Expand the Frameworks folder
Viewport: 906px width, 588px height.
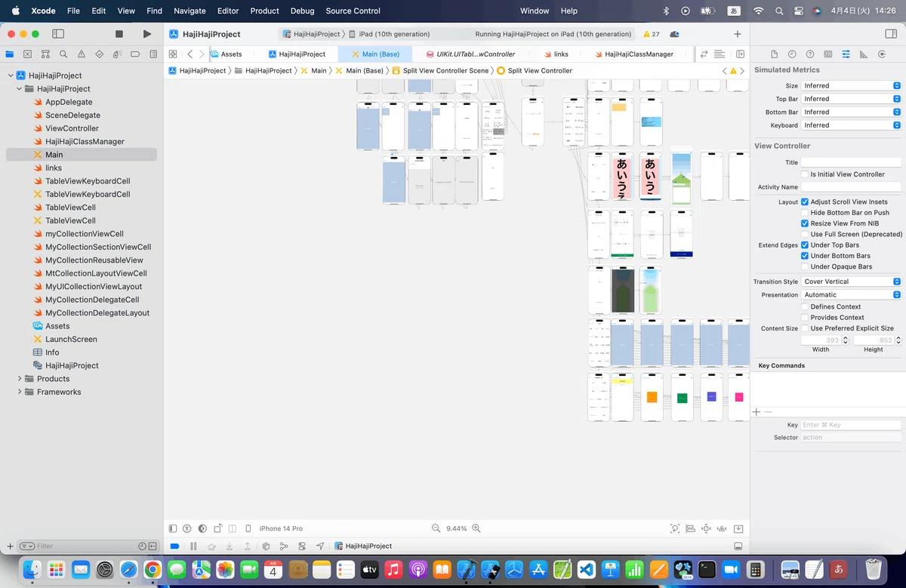point(20,392)
